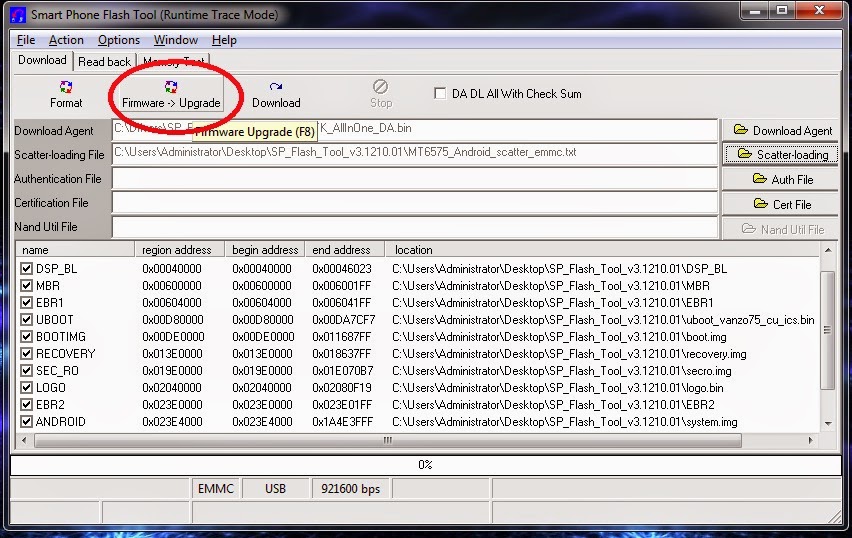
Task: Click the Firmware -> Upgrade toolbar button
Action: point(171,95)
